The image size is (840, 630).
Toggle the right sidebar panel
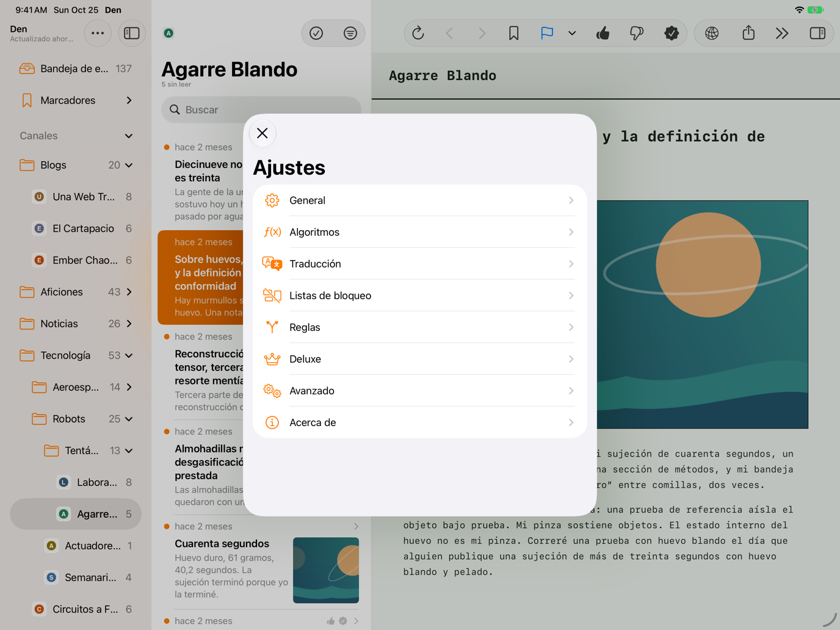(x=817, y=33)
